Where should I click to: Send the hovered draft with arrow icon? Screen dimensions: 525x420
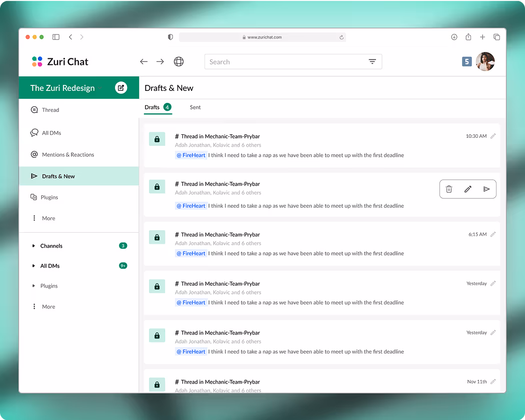[x=486, y=189]
